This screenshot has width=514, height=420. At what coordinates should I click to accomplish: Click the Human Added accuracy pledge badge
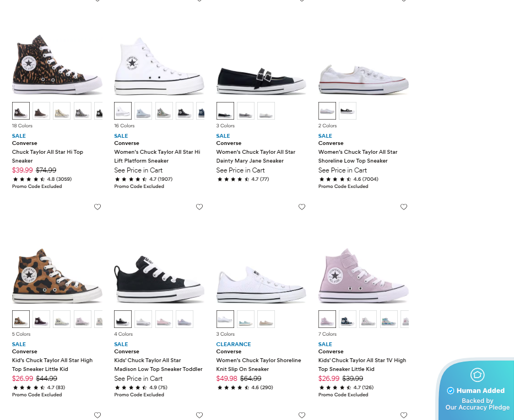click(x=476, y=390)
